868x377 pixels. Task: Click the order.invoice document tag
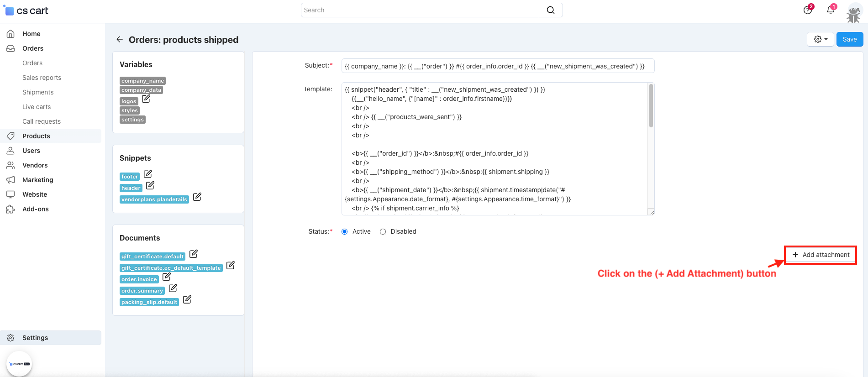point(139,279)
